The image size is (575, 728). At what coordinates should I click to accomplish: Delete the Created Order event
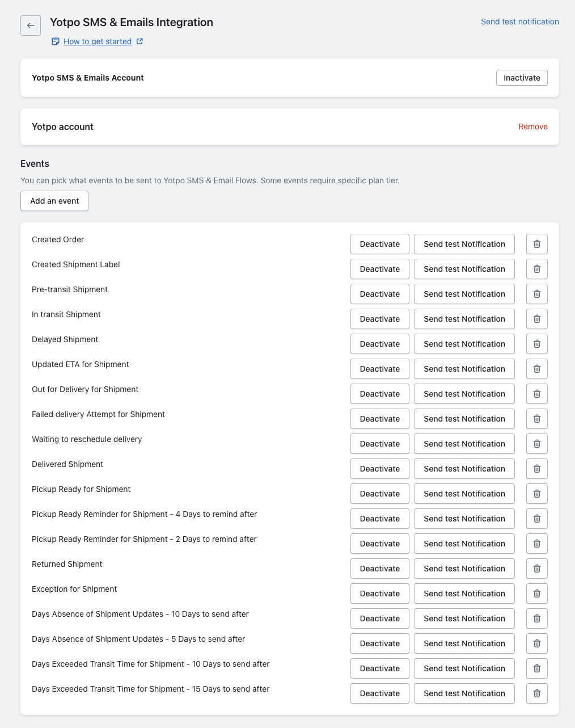[536, 244]
